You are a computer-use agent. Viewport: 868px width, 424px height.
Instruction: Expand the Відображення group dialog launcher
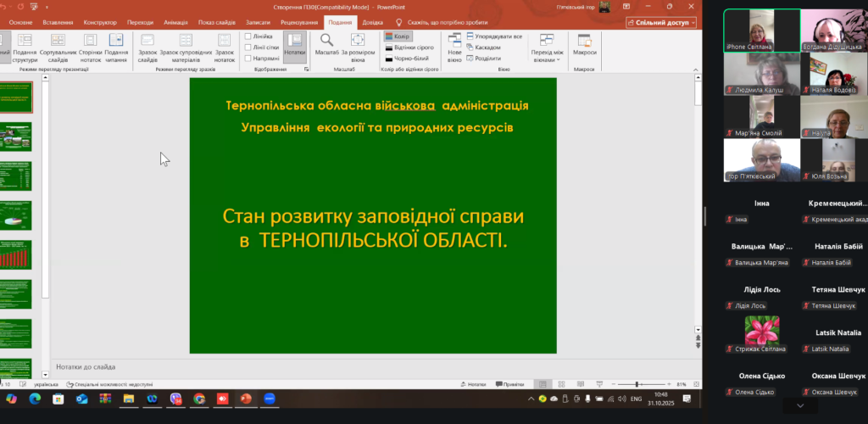point(306,70)
